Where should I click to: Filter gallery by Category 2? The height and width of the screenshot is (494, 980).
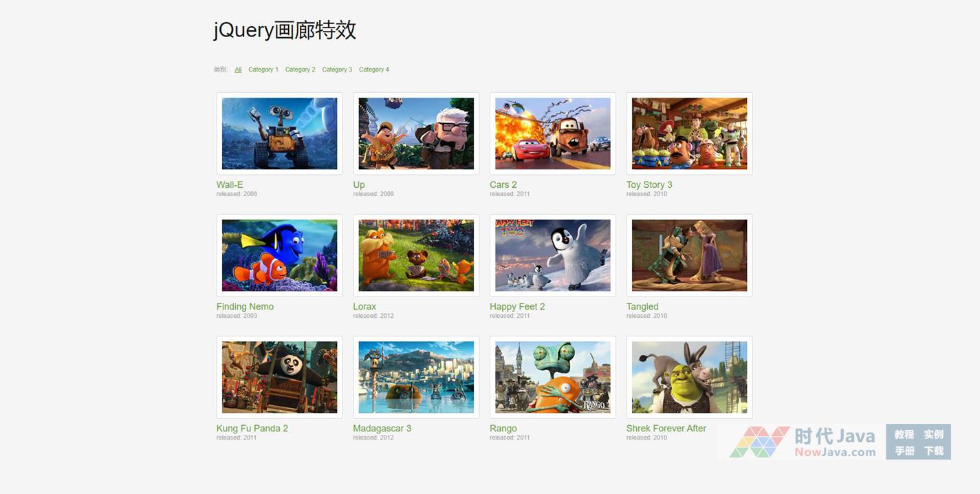point(300,69)
